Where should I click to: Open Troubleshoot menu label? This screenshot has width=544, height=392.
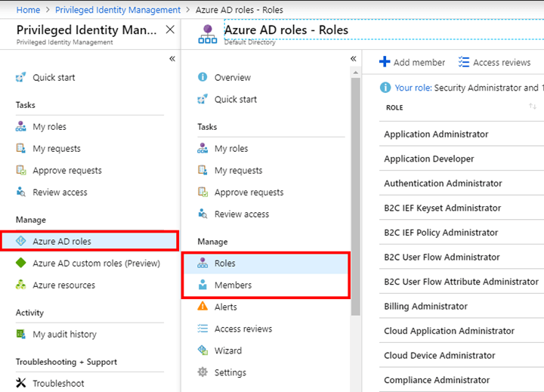tap(58, 383)
